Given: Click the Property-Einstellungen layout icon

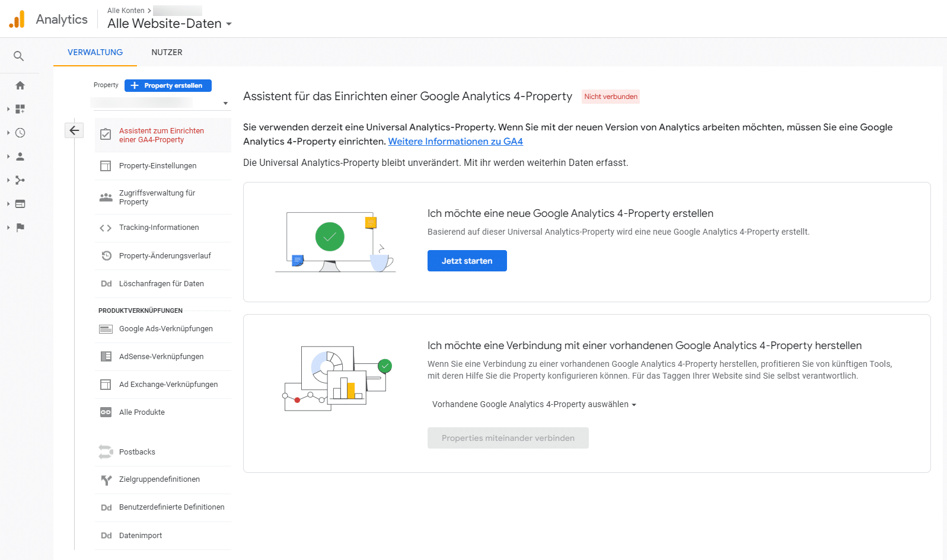Looking at the screenshot, I should coord(106,166).
